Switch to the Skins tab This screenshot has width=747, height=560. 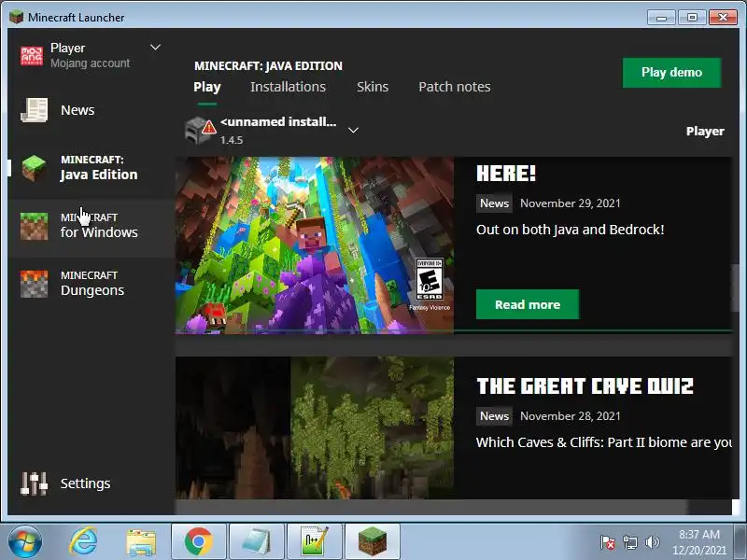point(373,87)
